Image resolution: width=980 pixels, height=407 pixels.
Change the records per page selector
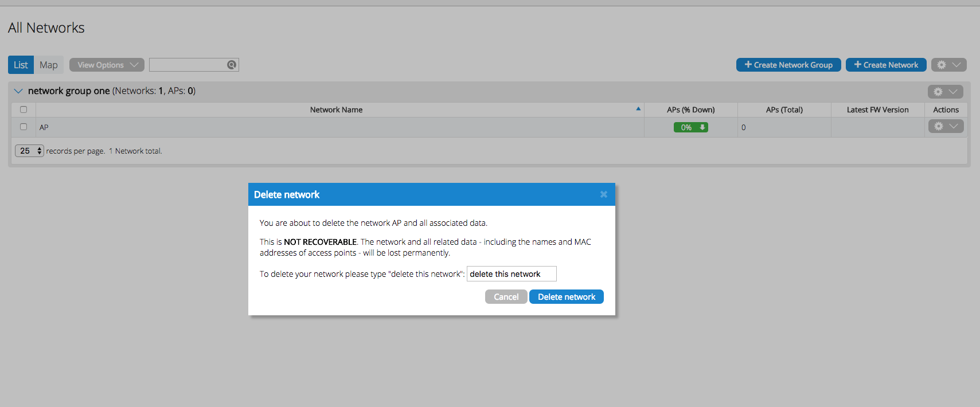pos(29,151)
